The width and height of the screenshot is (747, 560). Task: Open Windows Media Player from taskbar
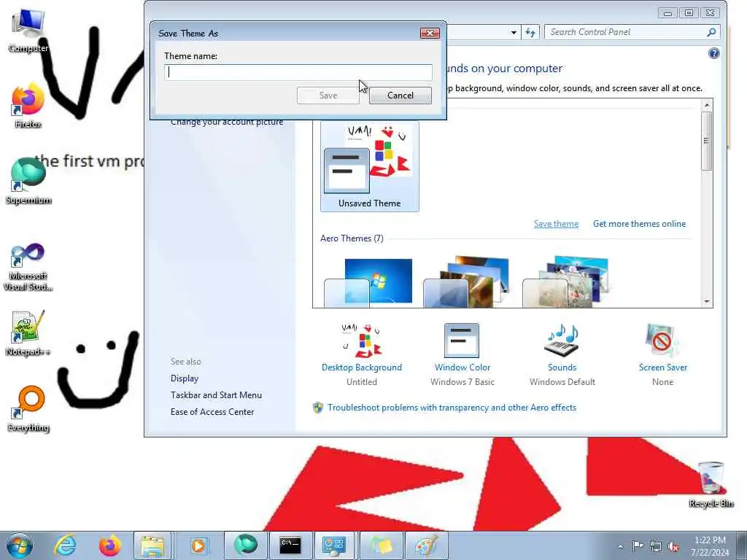[x=198, y=545]
